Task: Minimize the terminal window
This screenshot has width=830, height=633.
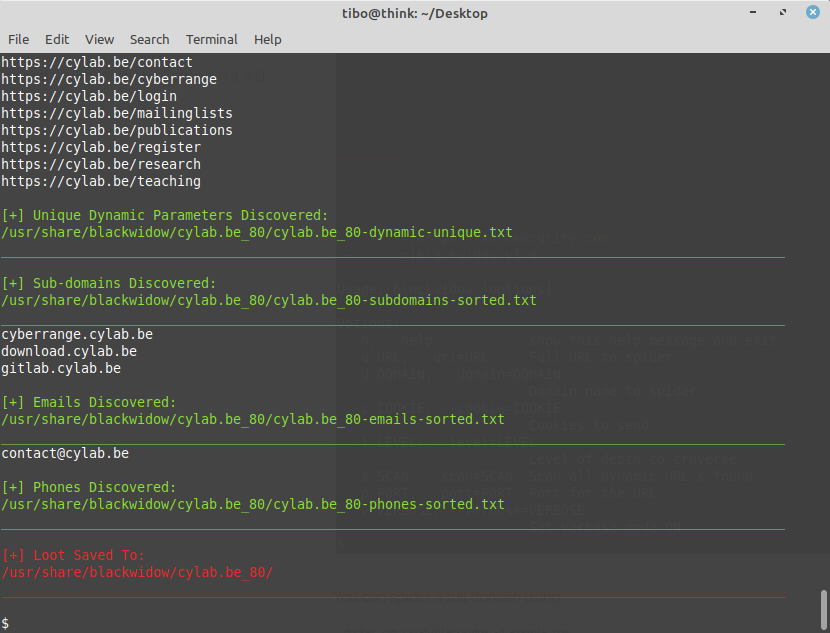Action: tap(753, 12)
